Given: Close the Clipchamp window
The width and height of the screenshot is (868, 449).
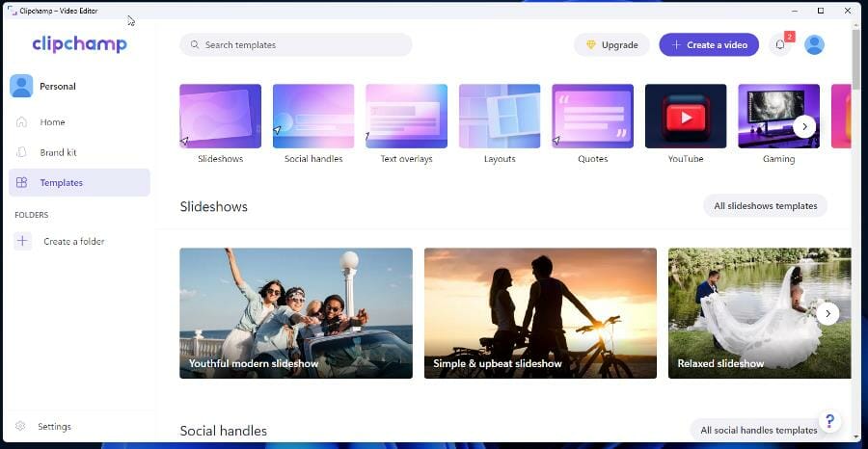Looking at the screenshot, I should [848, 11].
